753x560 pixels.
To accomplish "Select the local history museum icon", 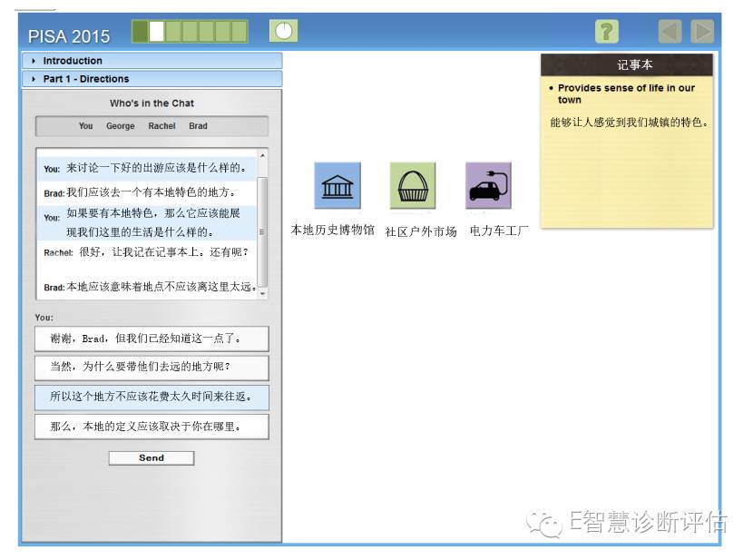I will pyautogui.click(x=337, y=185).
